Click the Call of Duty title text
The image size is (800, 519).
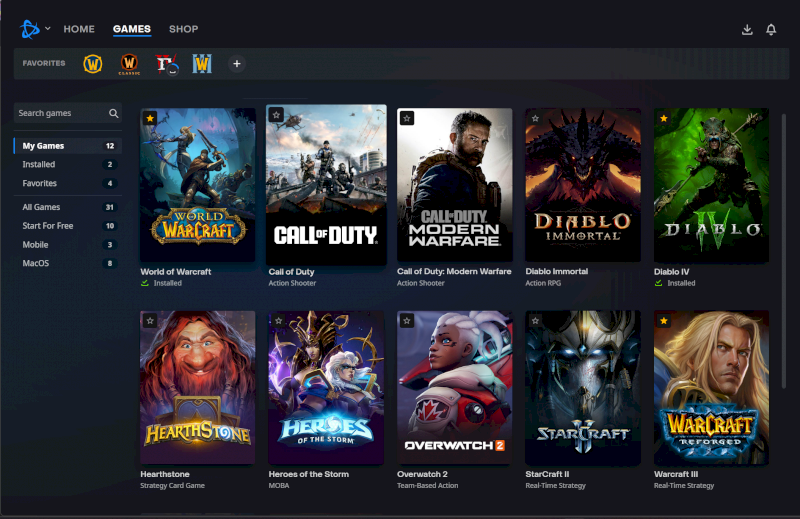291,271
